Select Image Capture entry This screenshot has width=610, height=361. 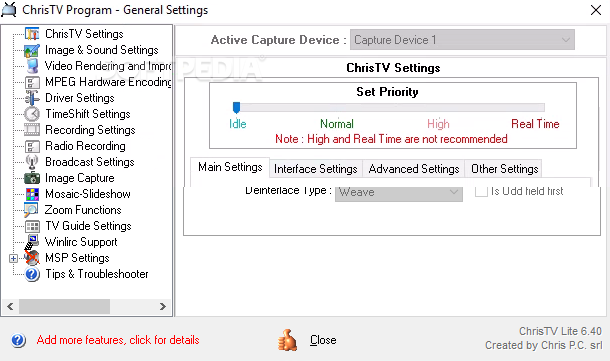(79, 178)
